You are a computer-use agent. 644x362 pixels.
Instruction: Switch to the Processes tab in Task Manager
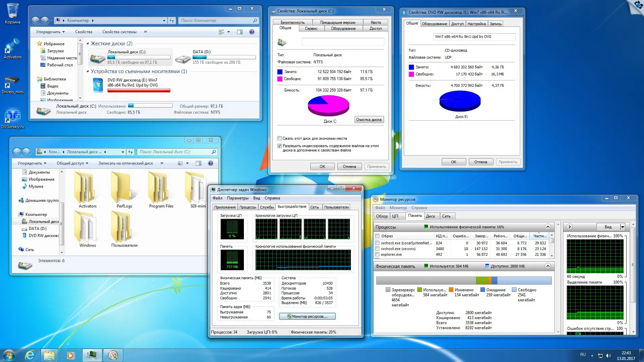point(248,207)
